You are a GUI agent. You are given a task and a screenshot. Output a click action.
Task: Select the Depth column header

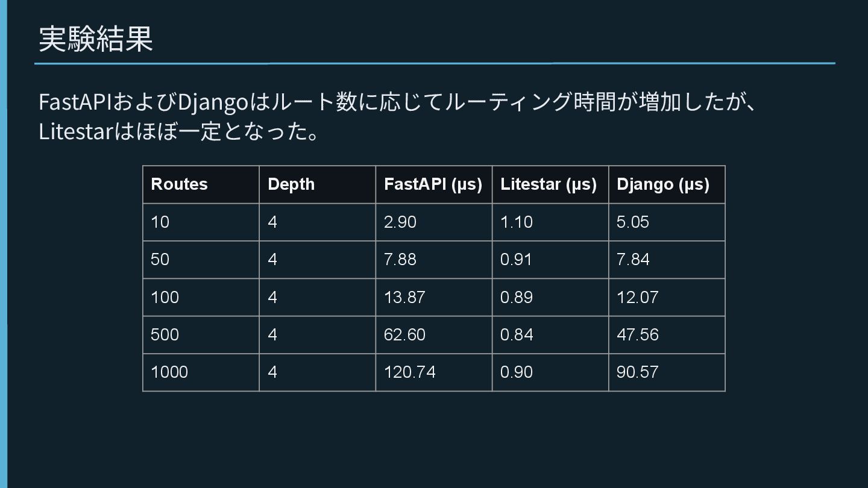[291, 184]
